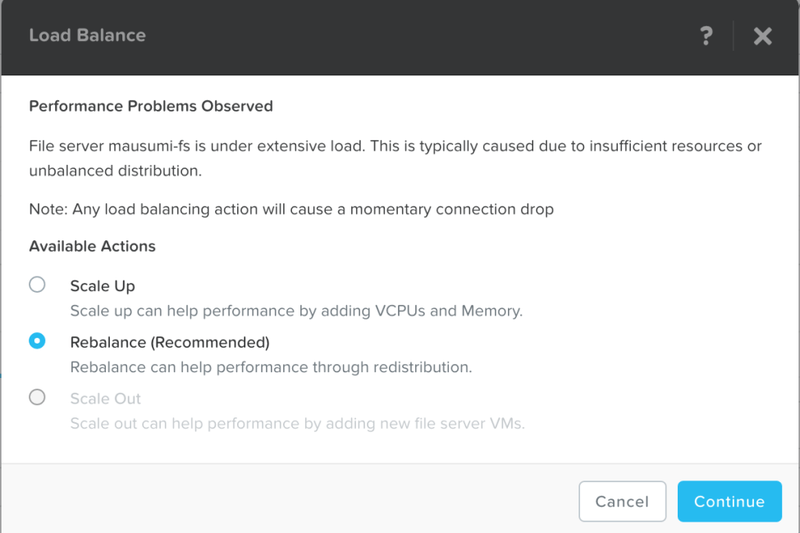This screenshot has height=533, width=800.
Task: Select the Scale Up radio button
Action: pos(37,285)
